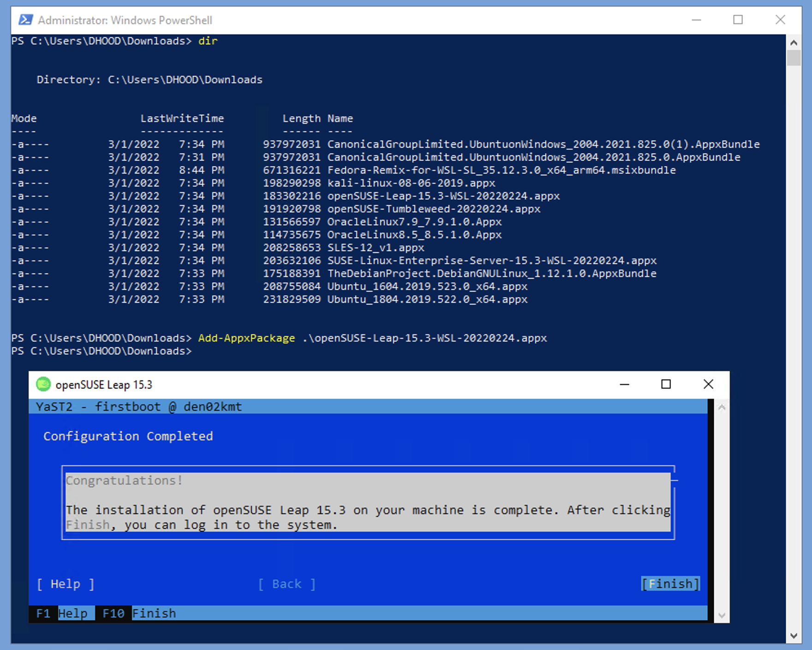Select the Finish button in the YaST dialog
812x650 pixels.
coord(670,584)
